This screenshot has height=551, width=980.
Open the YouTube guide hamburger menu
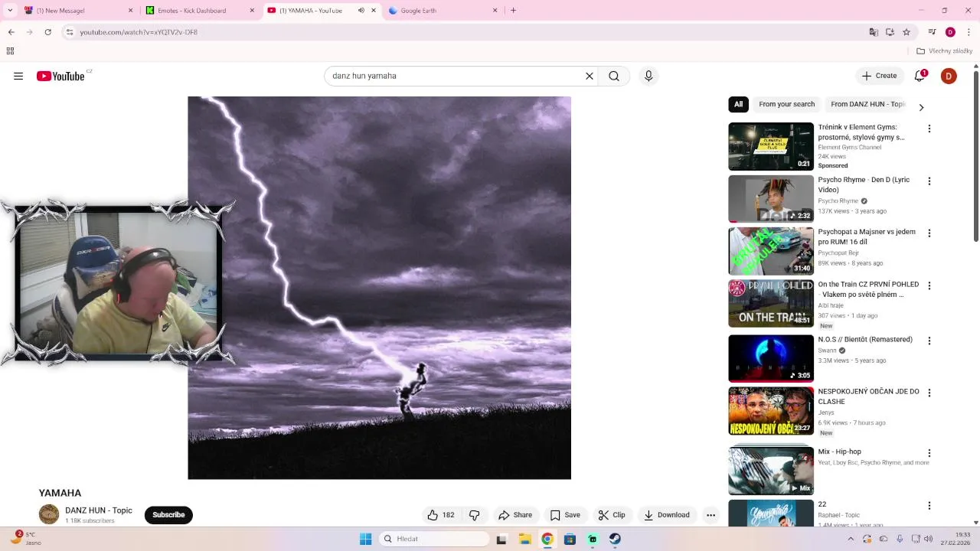(18, 76)
